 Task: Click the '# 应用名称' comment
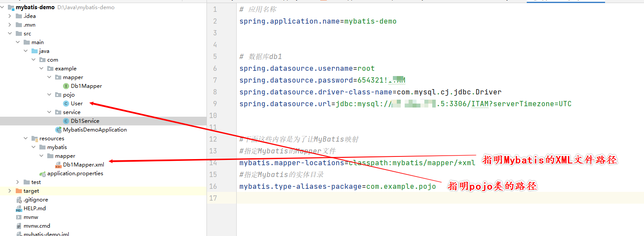click(x=258, y=9)
